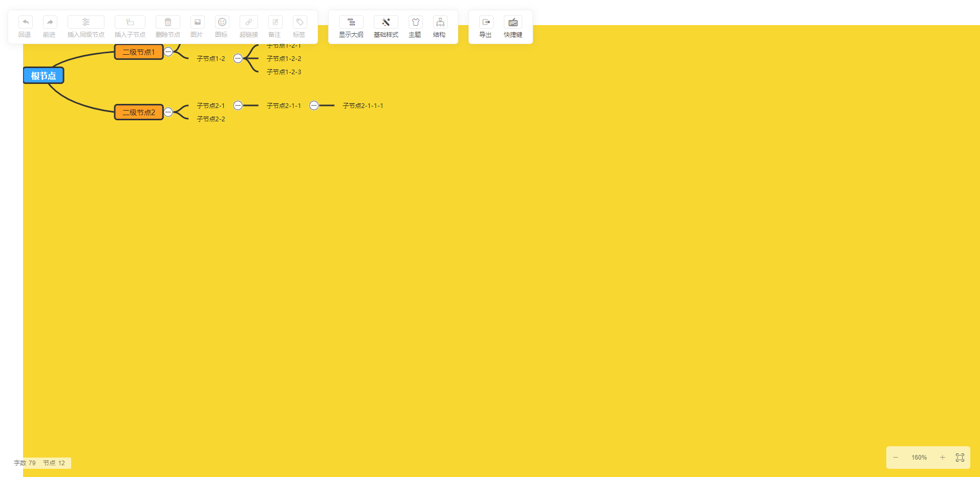The width and height of the screenshot is (980, 477).
Task: Collapse children of 二级节点2
Action: [x=168, y=112]
